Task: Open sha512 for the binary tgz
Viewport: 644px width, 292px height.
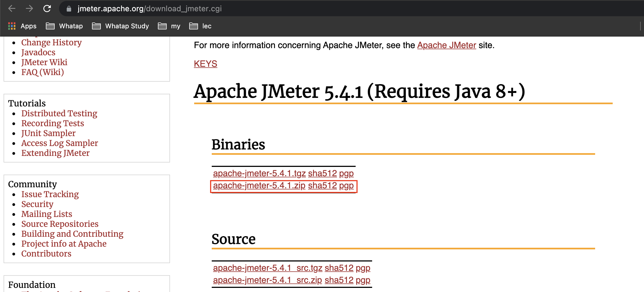Action: coord(322,173)
